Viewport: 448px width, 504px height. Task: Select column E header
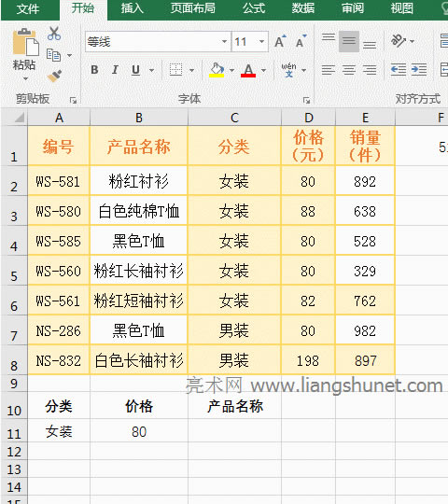[366, 118]
